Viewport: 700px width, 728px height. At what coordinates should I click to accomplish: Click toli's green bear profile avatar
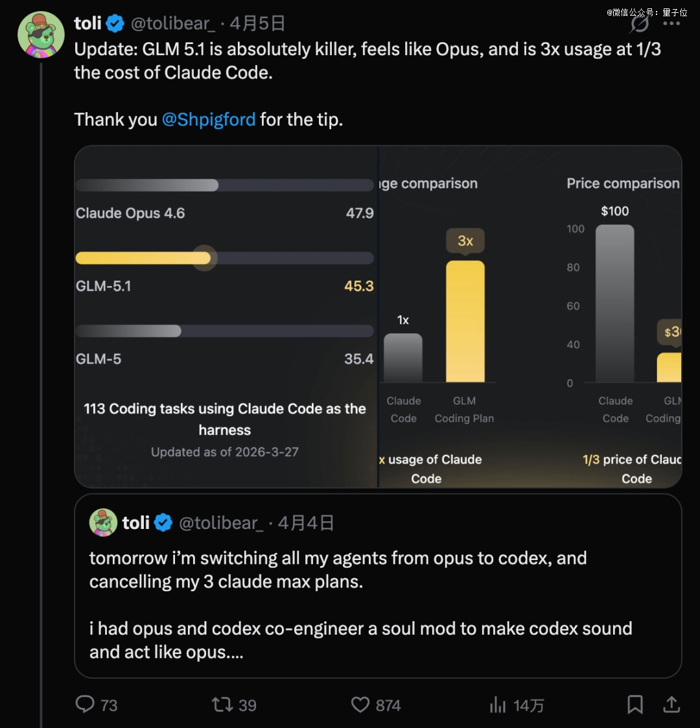click(41, 35)
